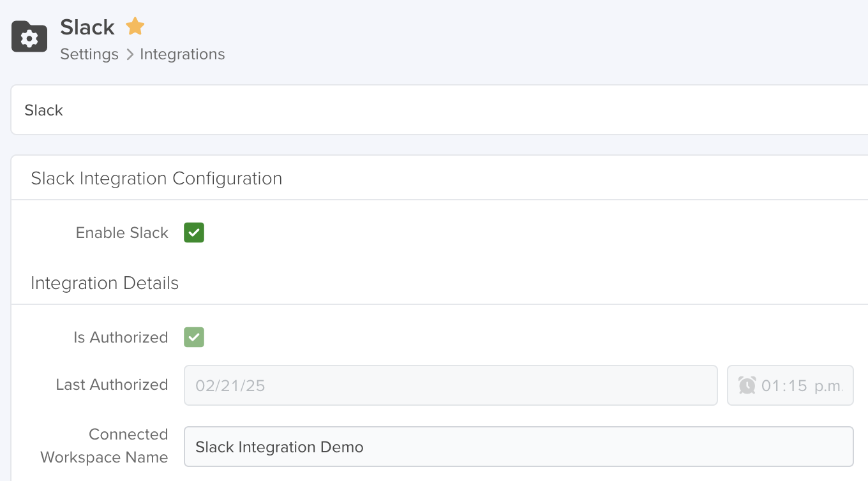Click the star to unfavorite this integration page
Screen dimensions: 868x481
pos(135,27)
